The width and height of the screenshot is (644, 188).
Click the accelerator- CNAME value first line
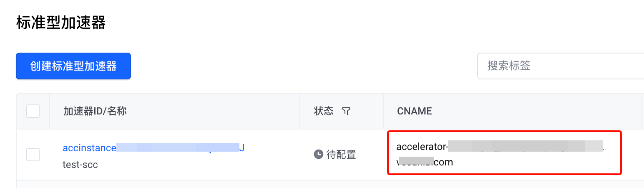click(x=501, y=147)
